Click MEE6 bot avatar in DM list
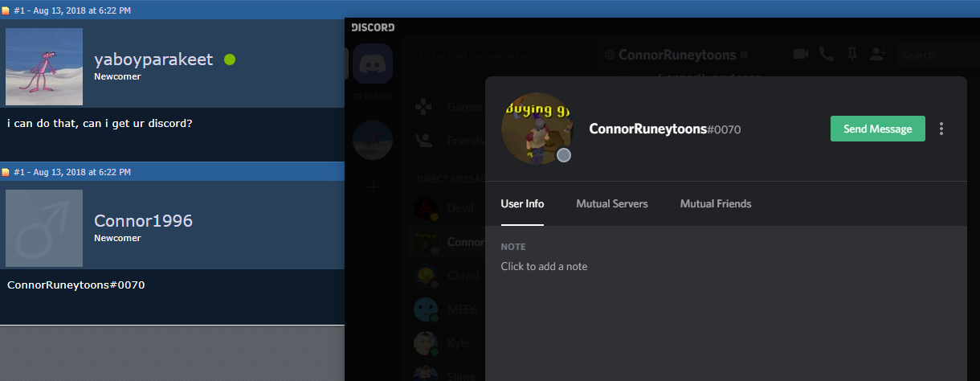 pos(426,309)
